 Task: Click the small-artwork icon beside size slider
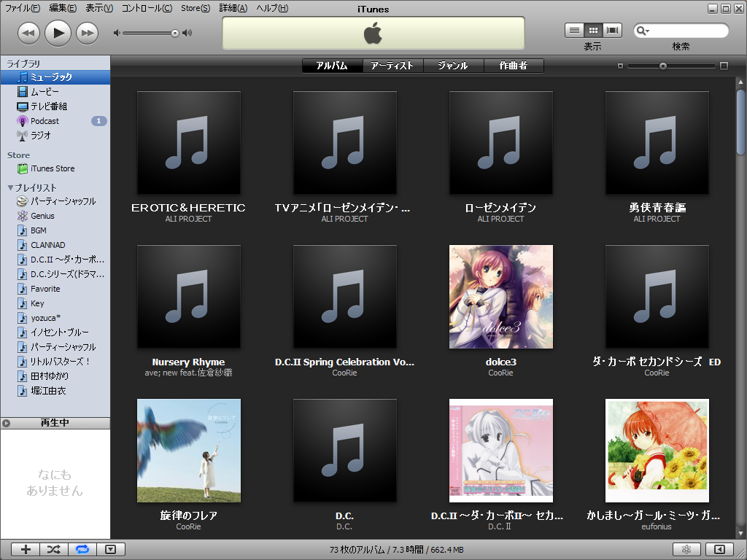coord(620,66)
